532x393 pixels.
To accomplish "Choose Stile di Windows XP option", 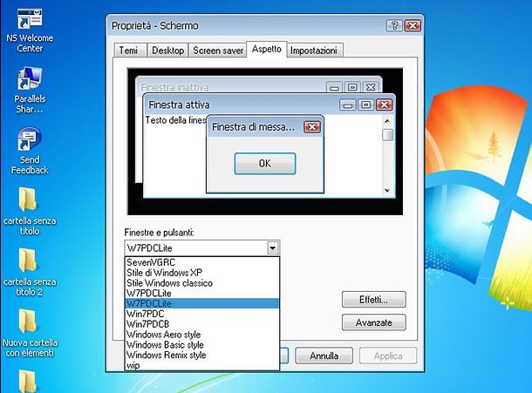I will pyautogui.click(x=202, y=273).
